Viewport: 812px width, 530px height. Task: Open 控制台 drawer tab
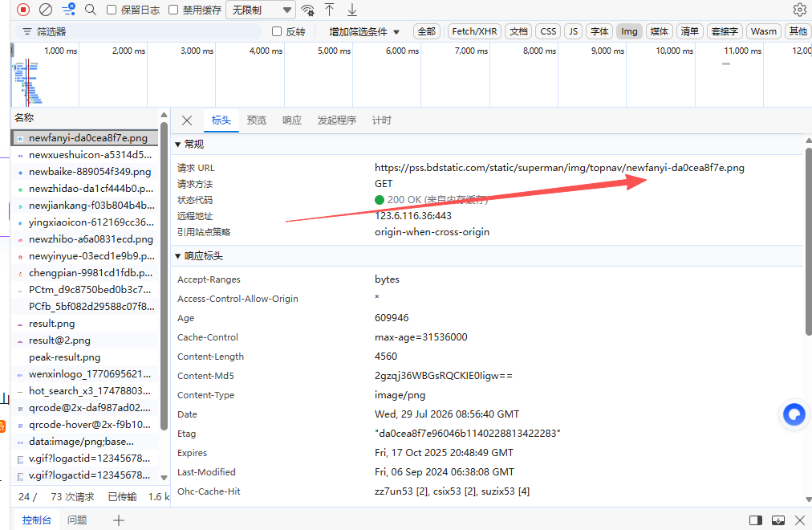37,520
